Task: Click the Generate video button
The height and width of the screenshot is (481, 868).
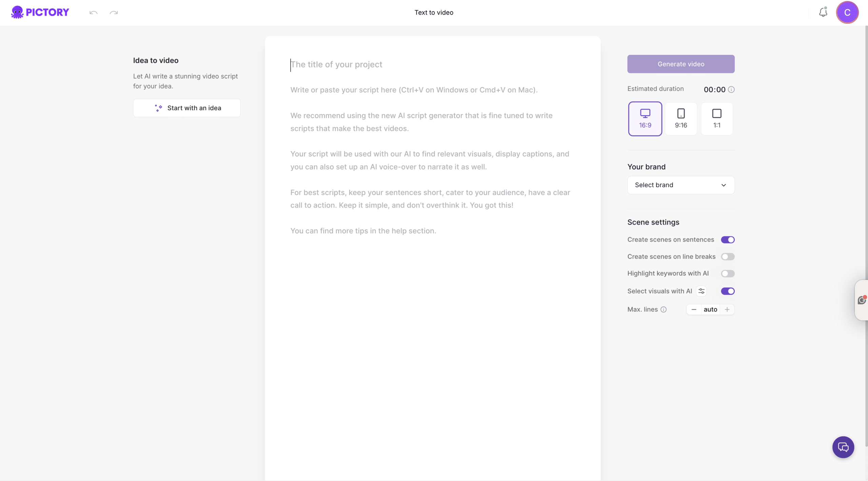Action: (x=681, y=64)
